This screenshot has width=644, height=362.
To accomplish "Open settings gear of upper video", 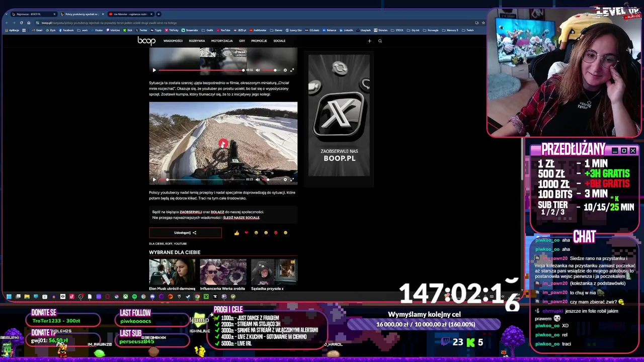I will point(285,70).
